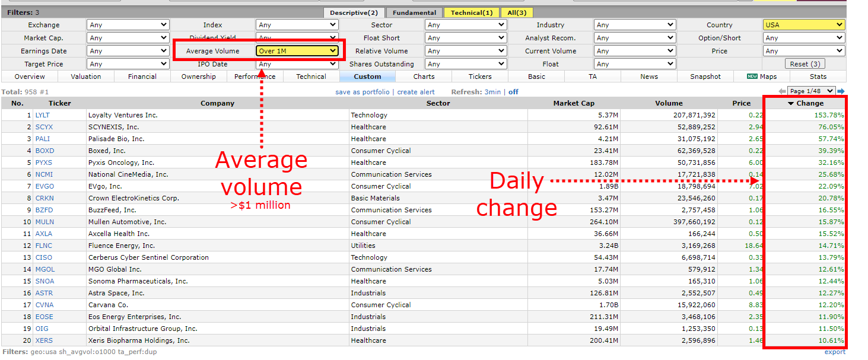Screen dimensions: 868x360
Task: Expand the Country dropdown showing USA
Action: pos(803,25)
